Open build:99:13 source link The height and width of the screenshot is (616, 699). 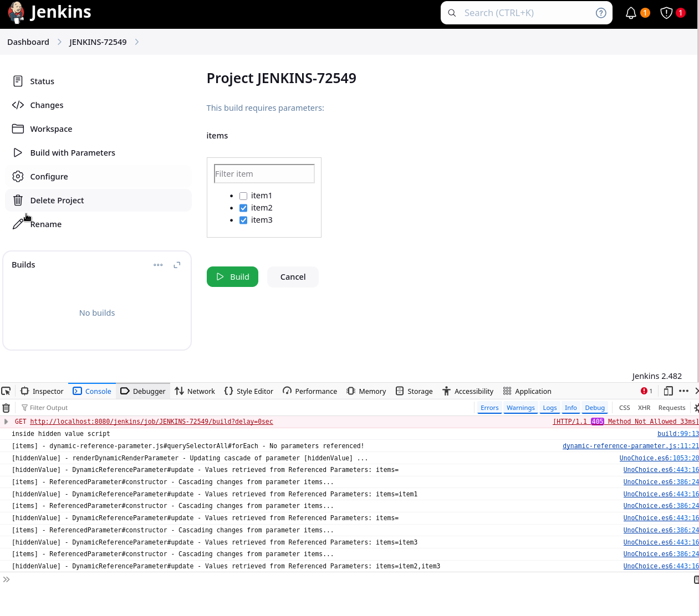678,434
